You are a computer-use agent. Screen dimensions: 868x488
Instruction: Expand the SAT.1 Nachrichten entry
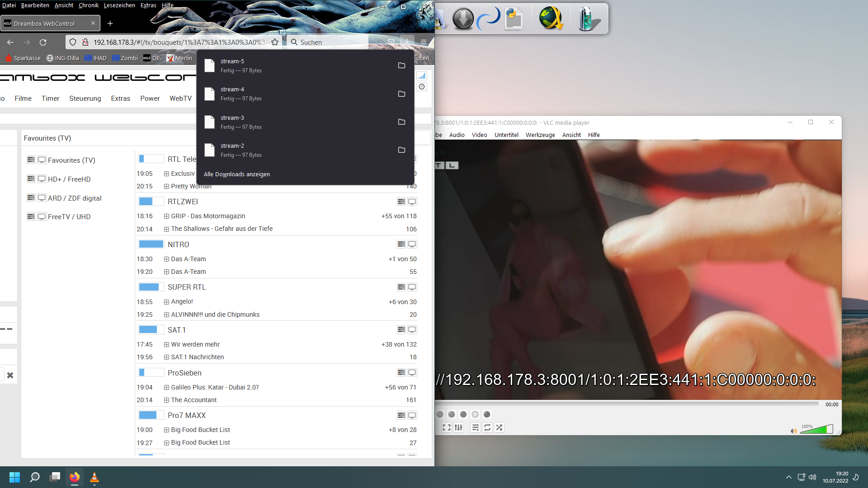(166, 357)
